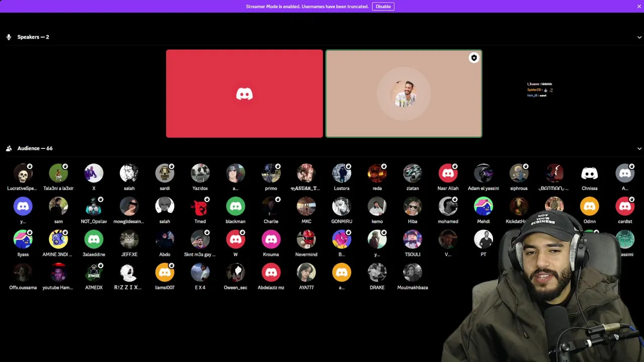Open sardi's avatar
Image resolution: width=644 pixels, height=362 pixels.
[x=165, y=173]
